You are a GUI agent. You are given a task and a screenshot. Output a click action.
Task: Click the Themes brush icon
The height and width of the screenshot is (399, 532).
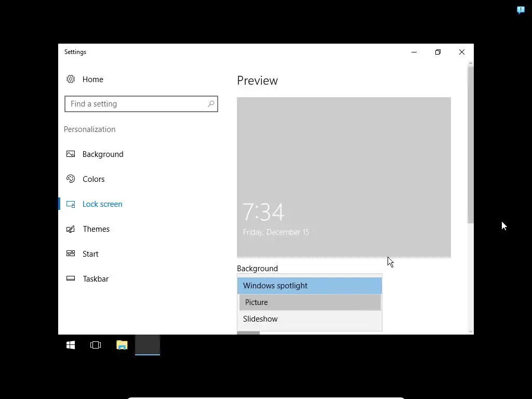[71, 229]
